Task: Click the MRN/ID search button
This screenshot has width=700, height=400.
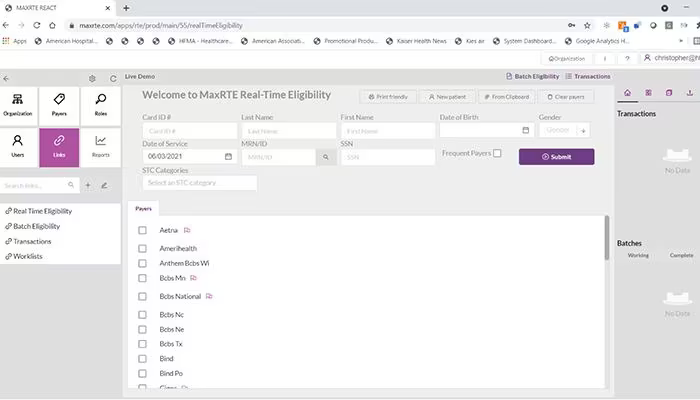Action: click(x=326, y=157)
